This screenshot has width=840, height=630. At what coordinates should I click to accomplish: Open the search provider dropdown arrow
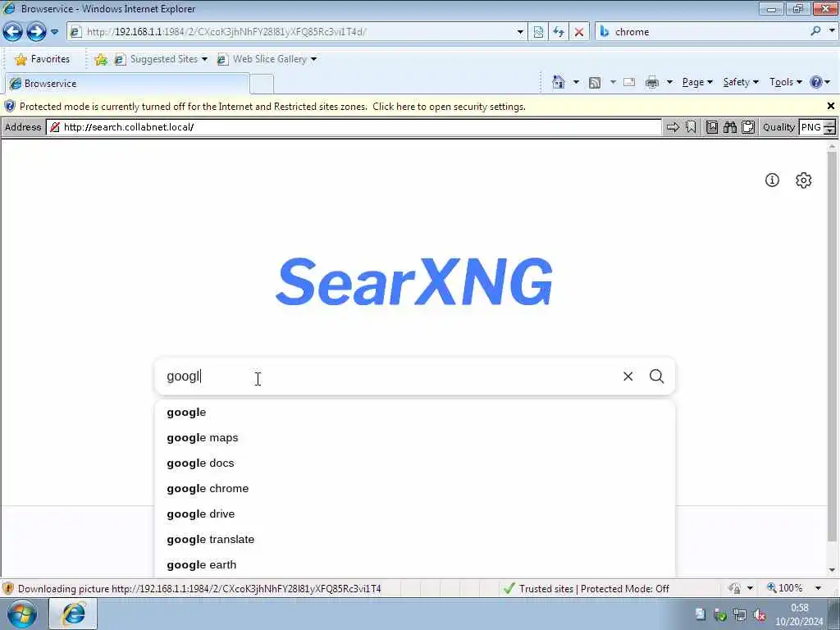tap(832, 31)
